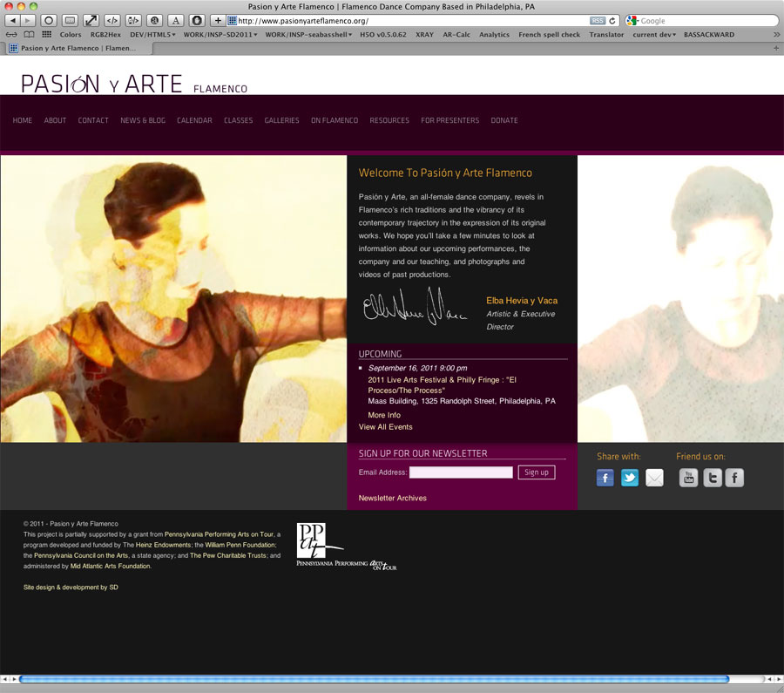Share the page via blue Facebook icon
784x693 pixels.
coord(605,478)
